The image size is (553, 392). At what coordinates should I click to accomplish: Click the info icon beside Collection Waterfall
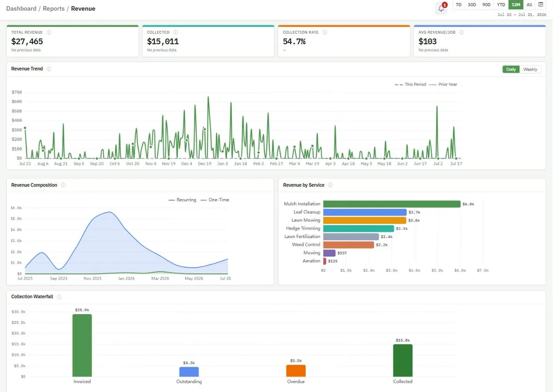pyautogui.click(x=59, y=297)
